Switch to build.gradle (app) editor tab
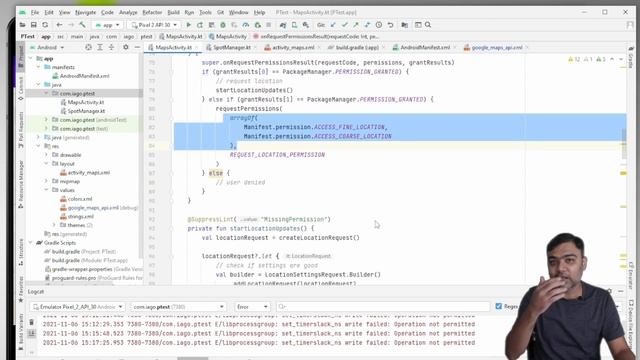The height and width of the screenshot is (360, 640). pyautogui.click(x=357, y=47)
